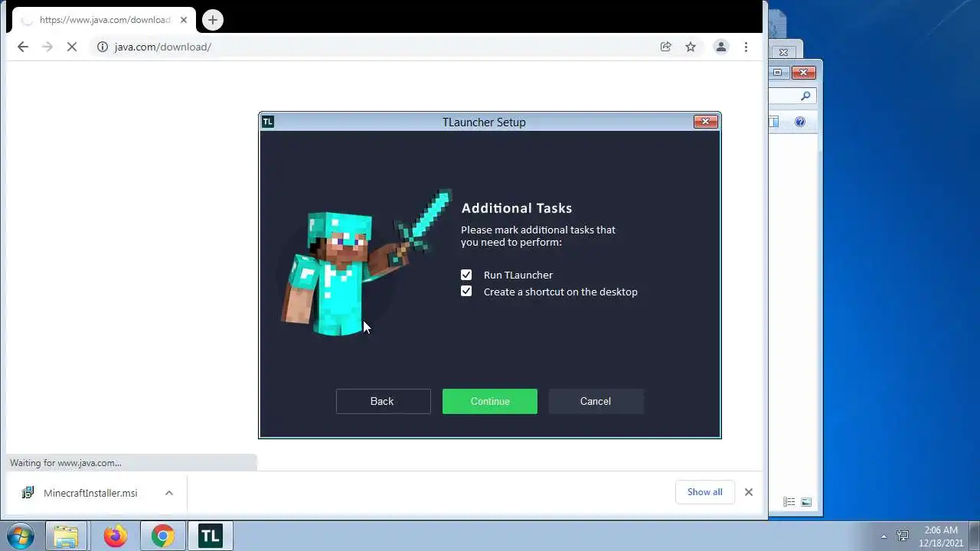Open the Chrome three-dot menu
Screen dimensions: 980x551
coord(746,47)
